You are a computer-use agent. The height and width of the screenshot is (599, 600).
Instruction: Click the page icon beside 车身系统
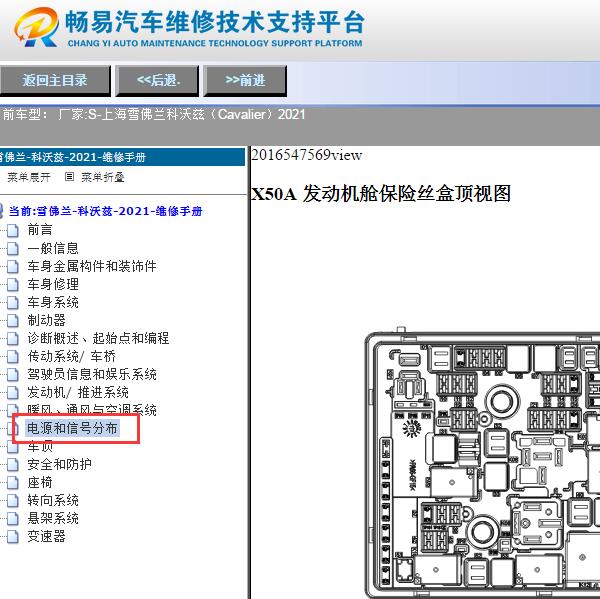pos(13,302)
